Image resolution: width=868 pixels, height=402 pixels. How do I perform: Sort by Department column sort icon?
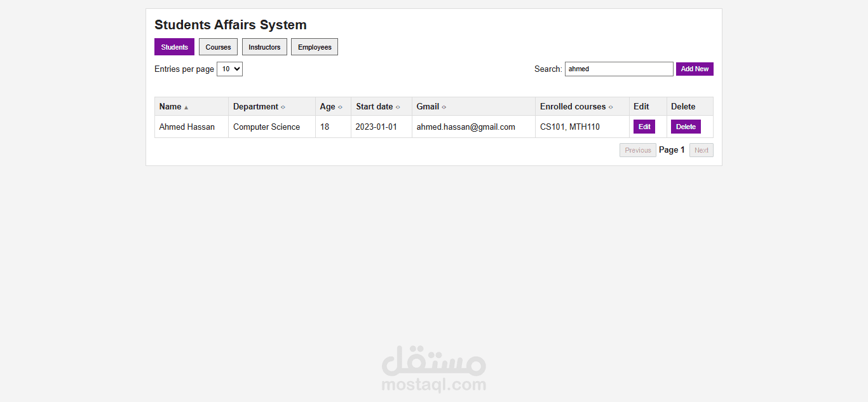(283, 107)
